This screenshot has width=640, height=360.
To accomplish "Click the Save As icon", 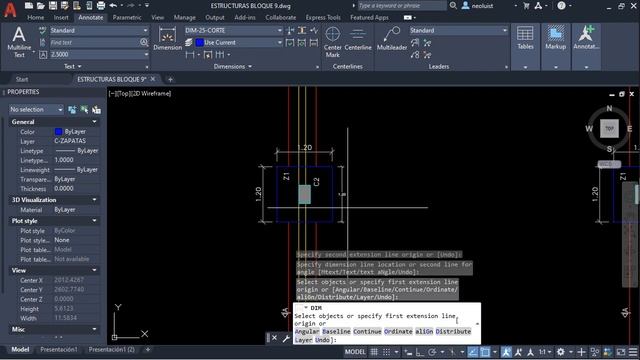I will click(x=64, y=6).
